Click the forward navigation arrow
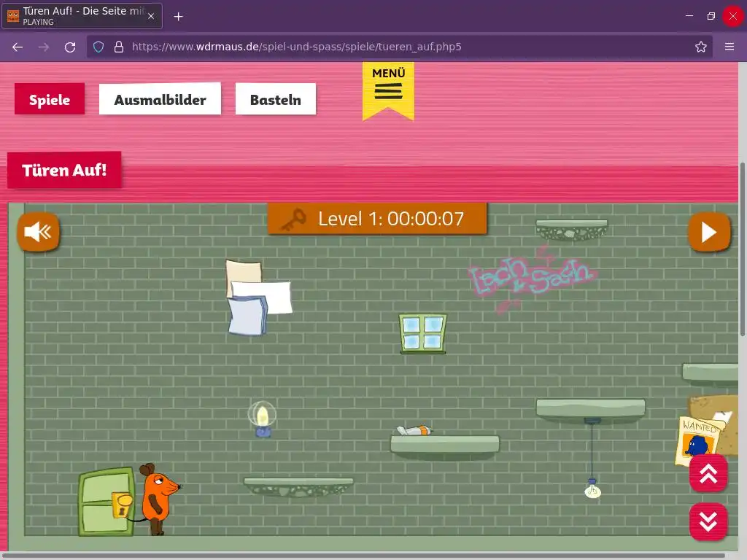 (43, 47)
